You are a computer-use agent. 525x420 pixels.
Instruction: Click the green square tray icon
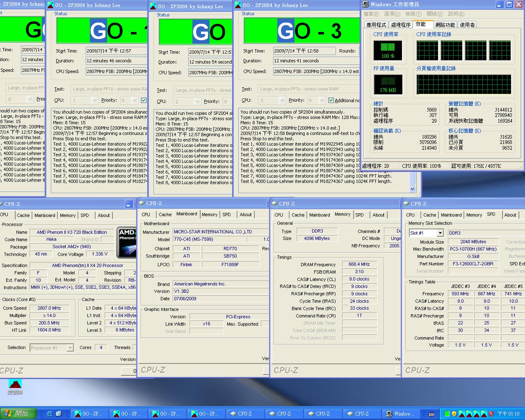[x=447, y=414]
